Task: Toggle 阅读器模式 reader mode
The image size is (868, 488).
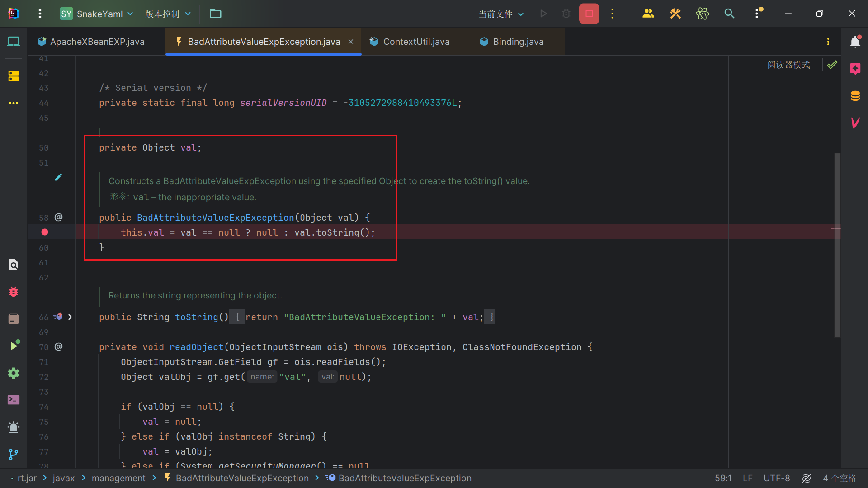Action: click(788, 65)
